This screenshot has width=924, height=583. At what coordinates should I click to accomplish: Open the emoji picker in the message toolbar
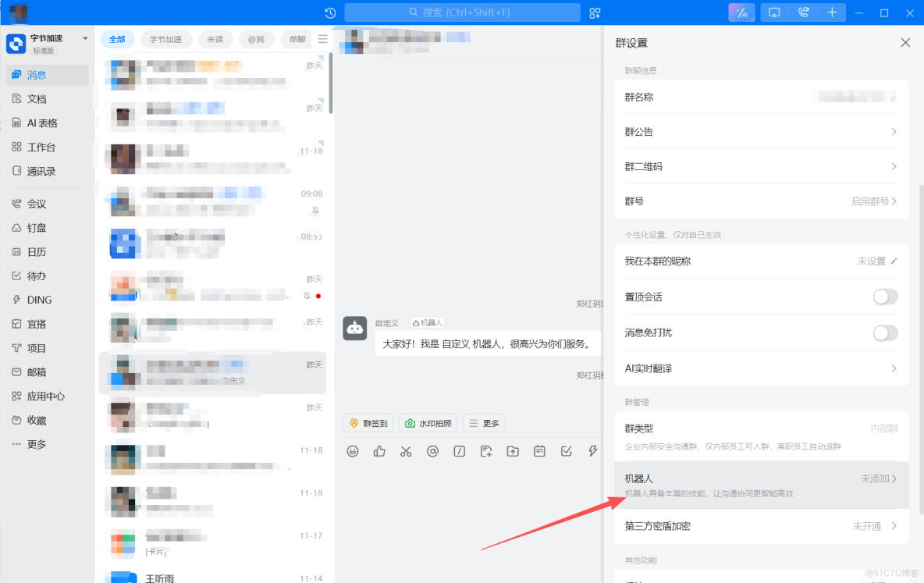click(353, 451)
